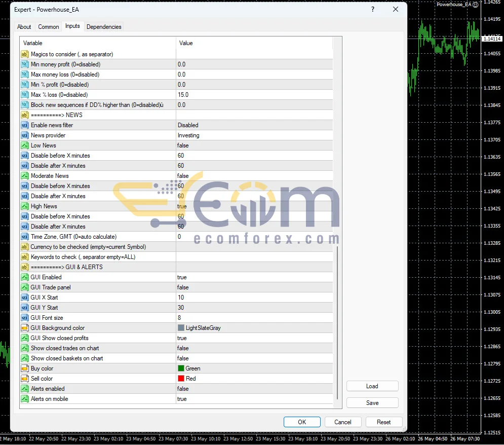Image resolution: width=504 pixels, height=445 pixels.
Task: Click LightSlateGray color swatch
Action: (x=181, y=328)
